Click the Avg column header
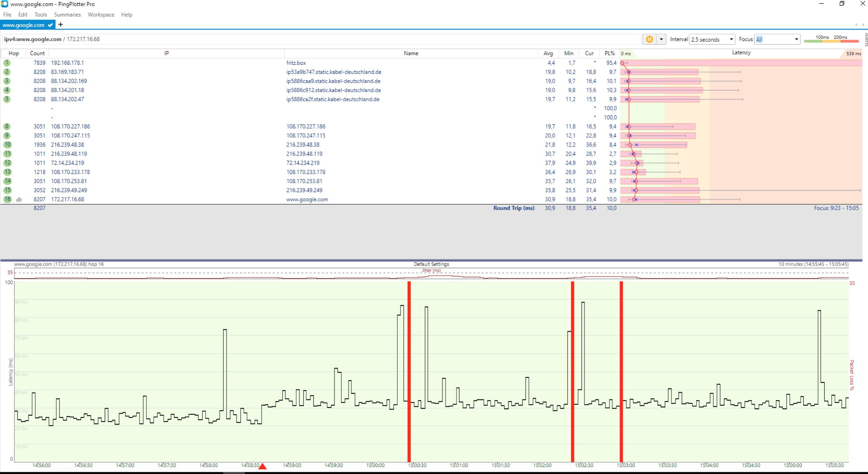The image size is (868, 474). 548,53
